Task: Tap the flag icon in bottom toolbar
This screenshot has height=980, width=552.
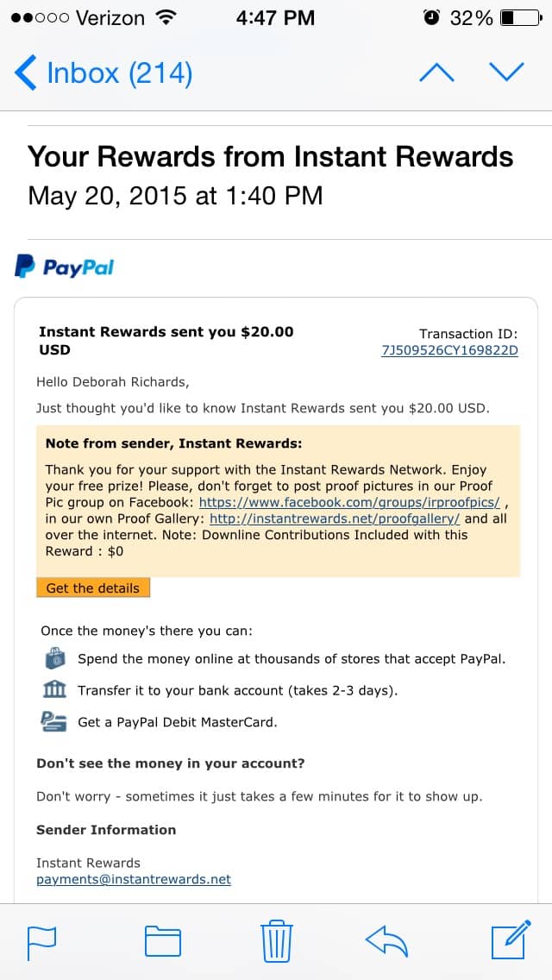Action: pyautogui.click(x=42, y=941)
